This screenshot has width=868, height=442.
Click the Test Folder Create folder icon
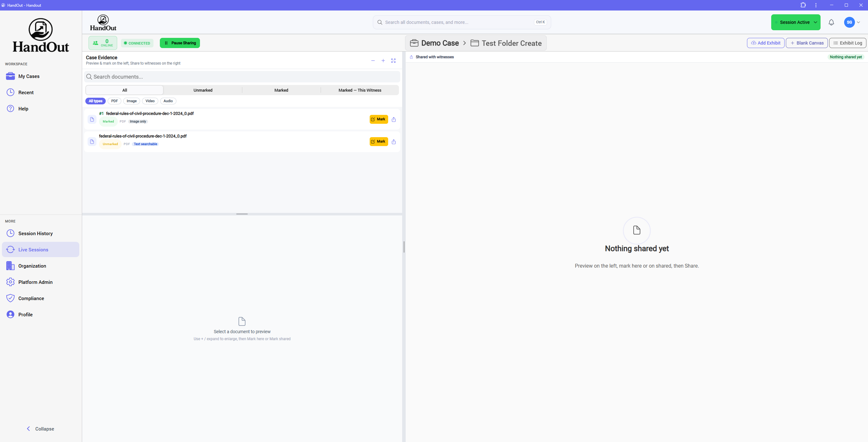pos(475,43)
